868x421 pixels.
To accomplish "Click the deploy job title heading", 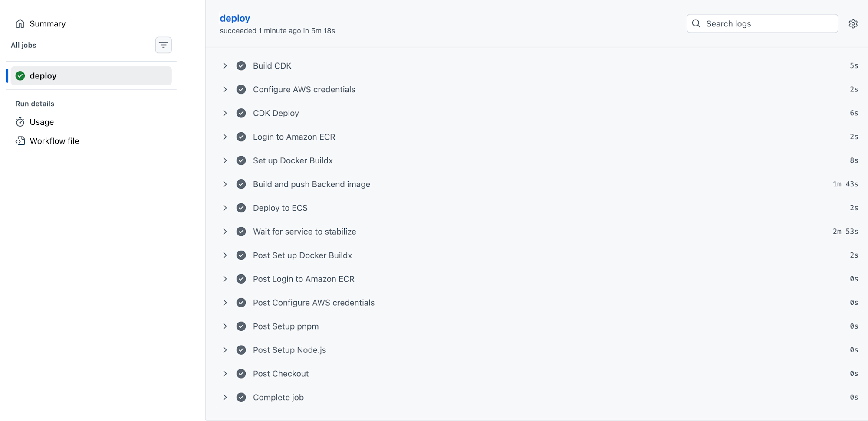I will point(235,18).
